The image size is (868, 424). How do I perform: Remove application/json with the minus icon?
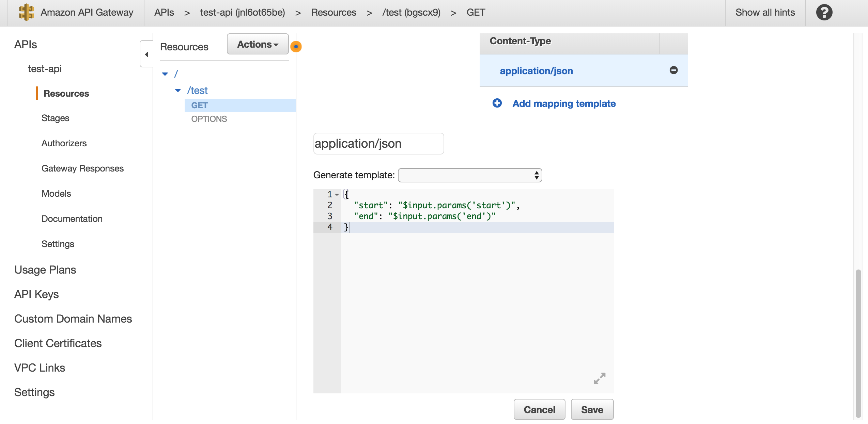click(673, 70)
